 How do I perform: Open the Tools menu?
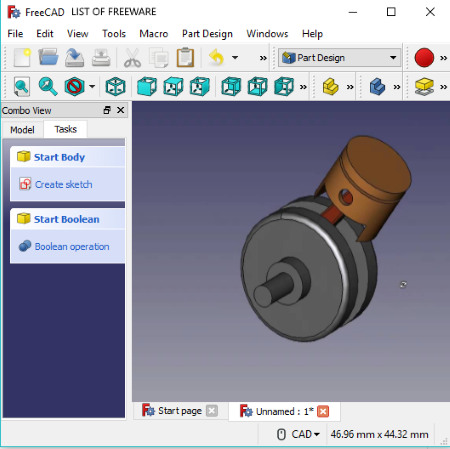[x=114, y=34]
